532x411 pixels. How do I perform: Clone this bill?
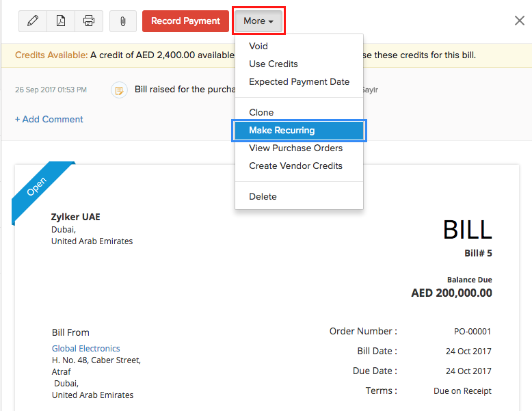pyautogui.click(x=261, y=113)
